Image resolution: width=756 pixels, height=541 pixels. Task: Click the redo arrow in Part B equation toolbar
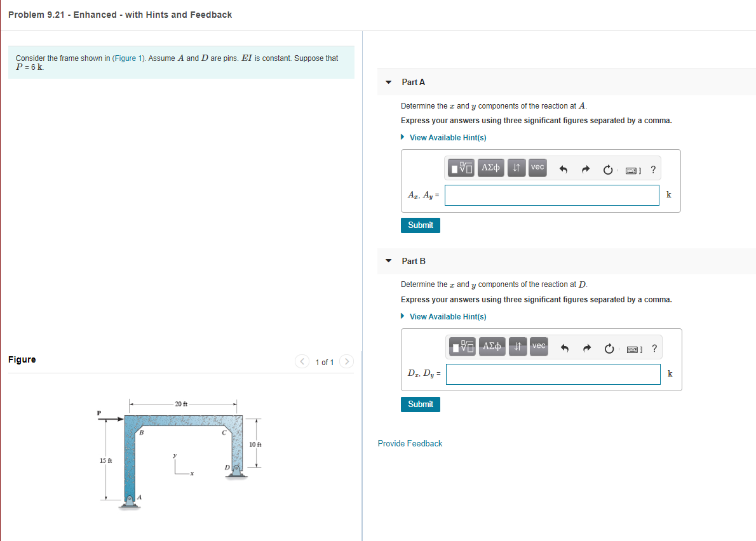(x=586, y=347)
